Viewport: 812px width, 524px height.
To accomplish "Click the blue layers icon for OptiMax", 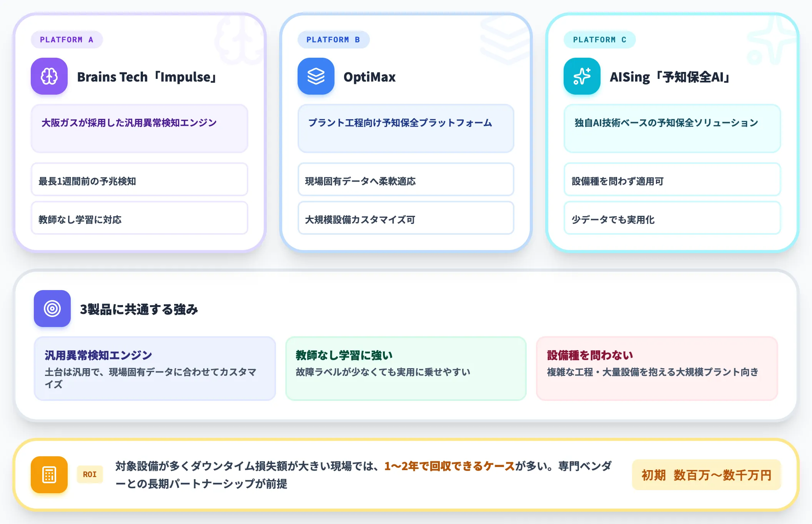I will [316, 76].
